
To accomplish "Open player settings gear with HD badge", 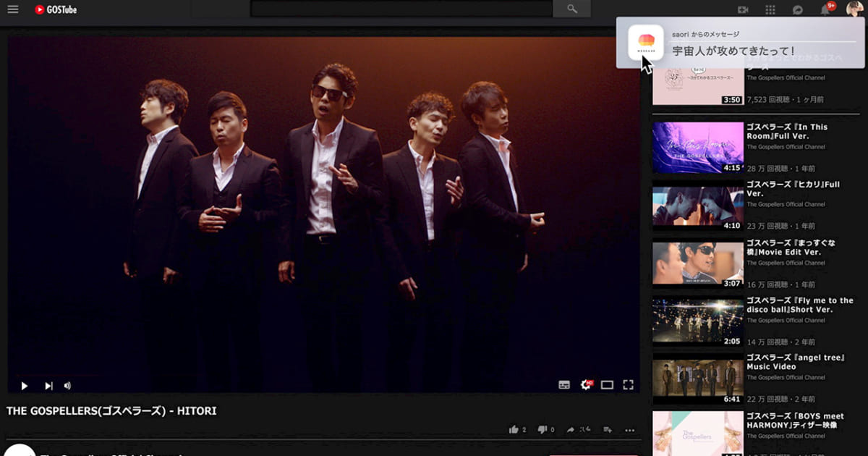I will pyautogui.click(x=587, y=384).
